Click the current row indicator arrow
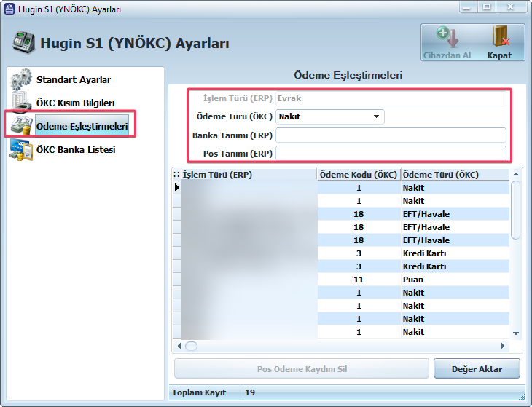Image resolution: width=532 pixels, height=407 pixels. (x=177, y=187)
